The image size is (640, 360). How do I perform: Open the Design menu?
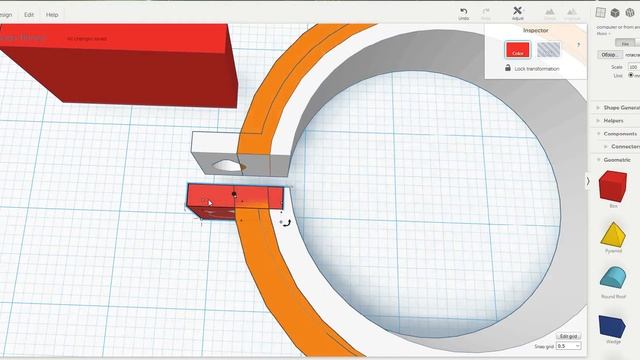click(5, 15)
